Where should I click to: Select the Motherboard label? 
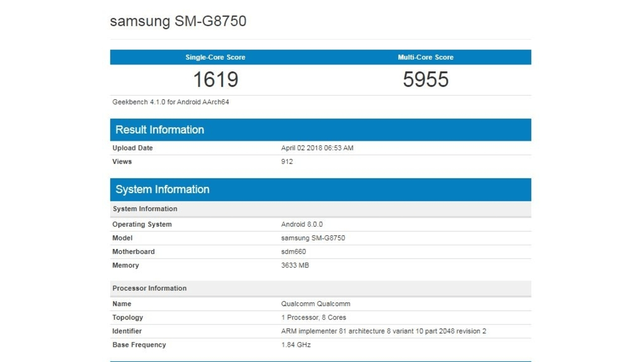133,251
